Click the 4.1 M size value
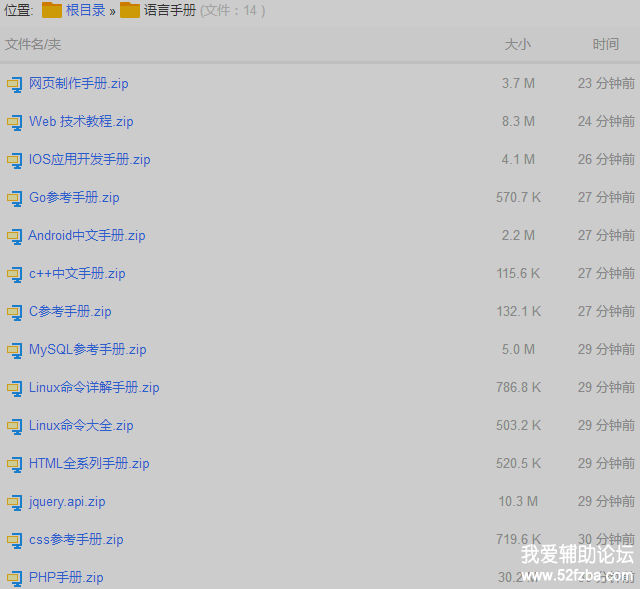This screenshot has height=589, width=640. tap(518, 159)
